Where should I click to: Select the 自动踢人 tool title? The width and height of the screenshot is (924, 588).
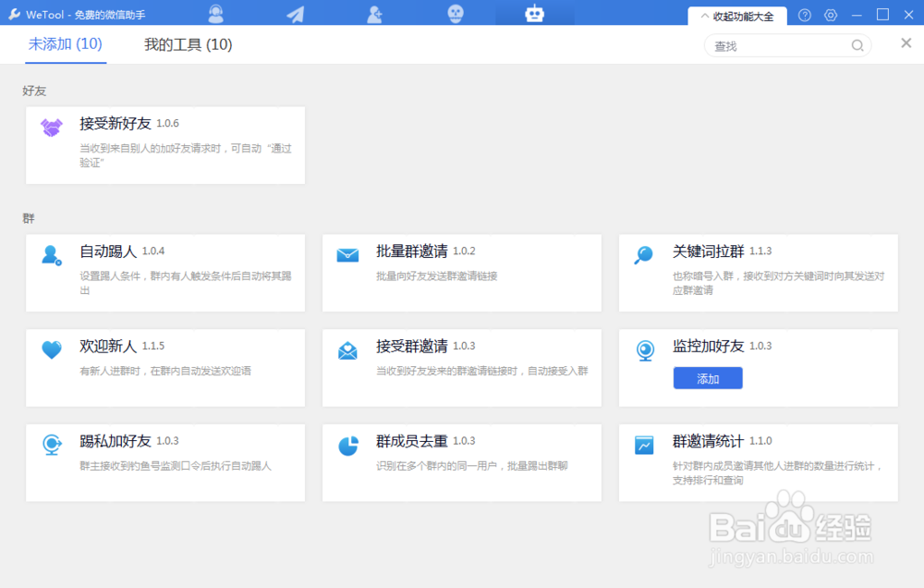pos(108,251)
